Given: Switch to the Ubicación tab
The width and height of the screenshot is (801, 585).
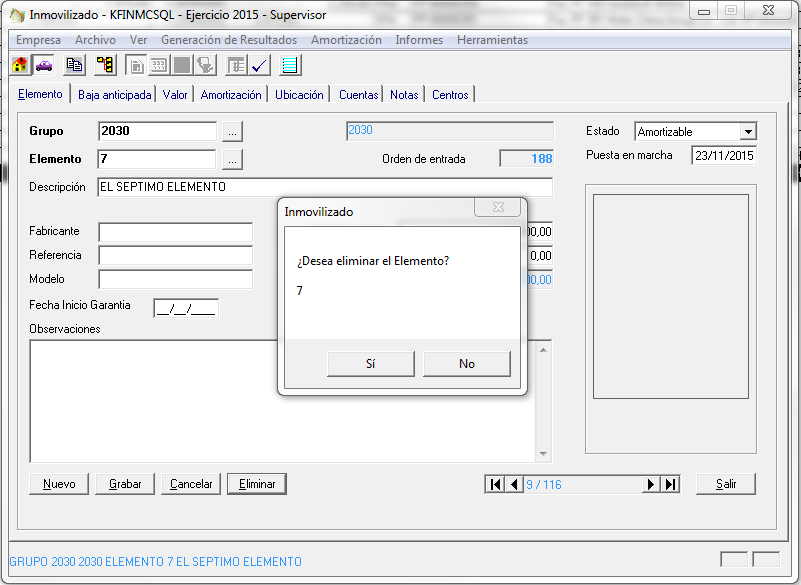Looking at the screenshot, I should [299, 95].
